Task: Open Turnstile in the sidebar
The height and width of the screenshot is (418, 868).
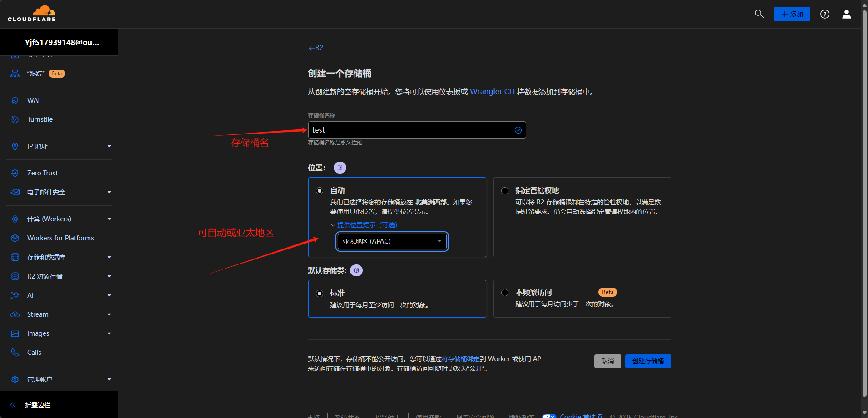Action: tap(40, 119)
